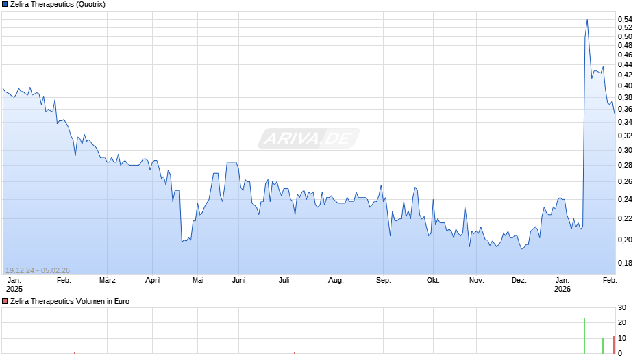This screenshot has width=644, height=360.
Task: Click the 0,32 price axis value
Action: pos(625,136)
